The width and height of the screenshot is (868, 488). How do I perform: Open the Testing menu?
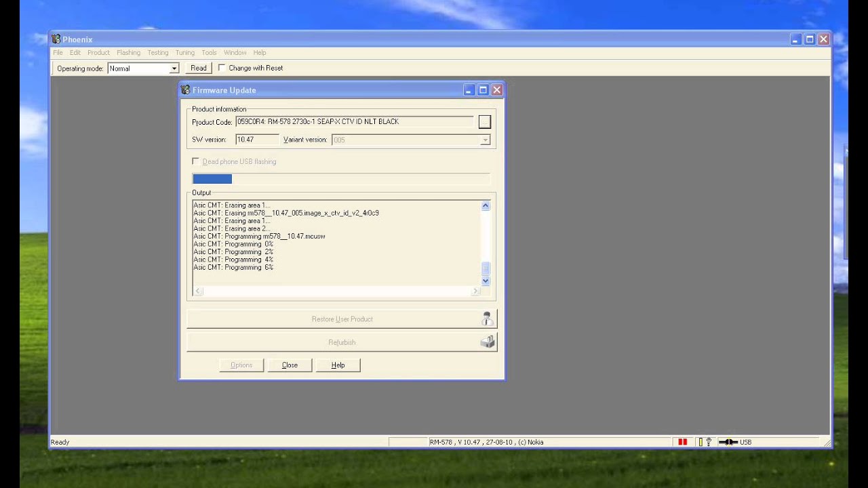coord(158,52)
